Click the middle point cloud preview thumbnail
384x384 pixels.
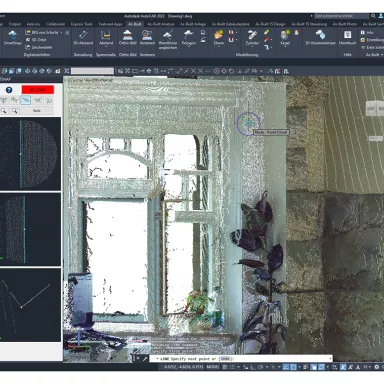pos(30,229)
